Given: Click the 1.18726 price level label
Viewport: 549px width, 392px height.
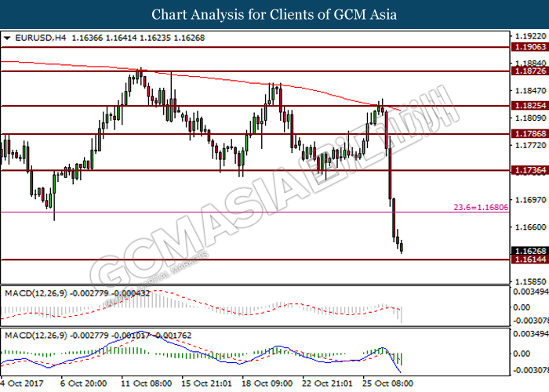Looking at the screenshot, I should tap(530, 71).
